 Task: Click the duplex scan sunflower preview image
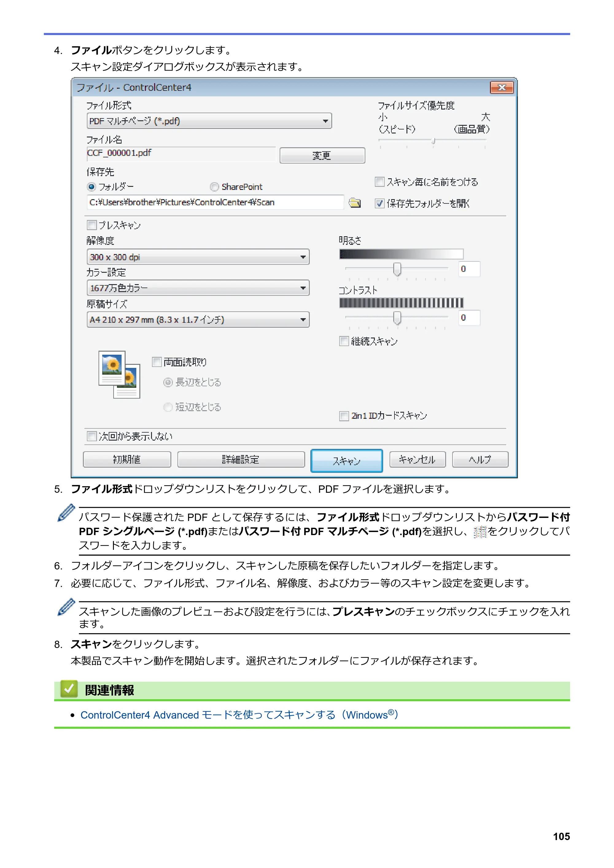(119, 374)
